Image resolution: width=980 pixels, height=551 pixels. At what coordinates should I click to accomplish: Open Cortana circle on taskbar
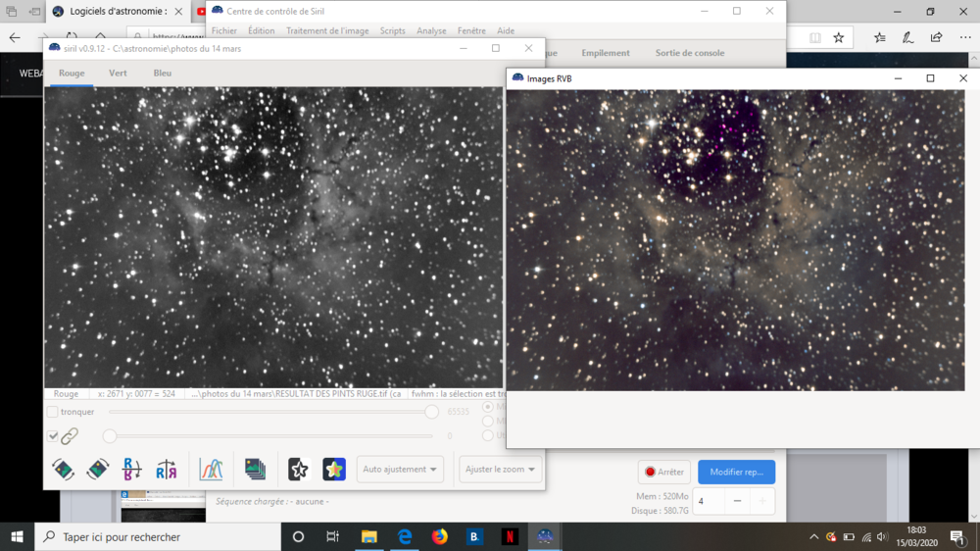click(x=298, y=536)
